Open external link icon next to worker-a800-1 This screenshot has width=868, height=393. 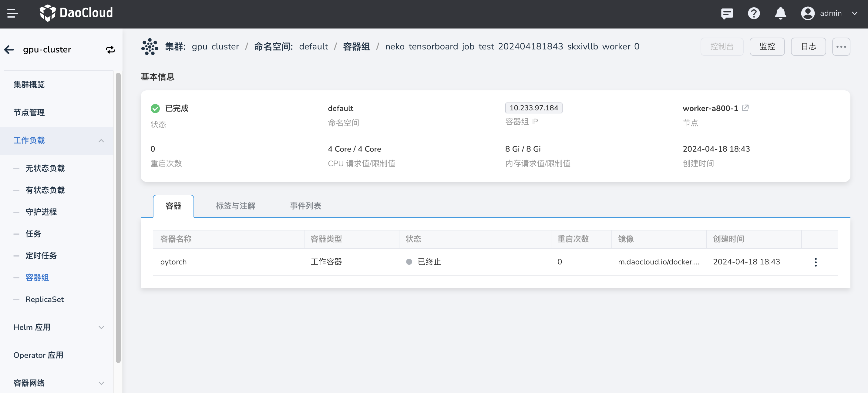(x=745, y=108)
